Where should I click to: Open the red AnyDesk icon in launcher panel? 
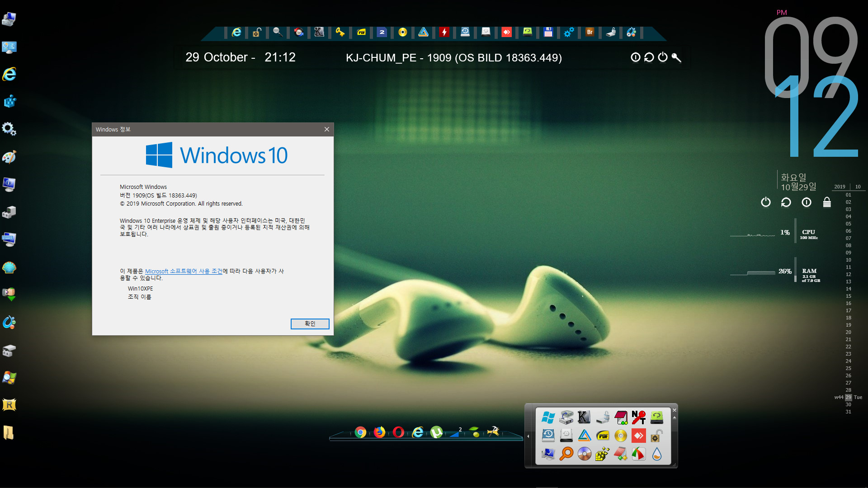[x=638, y=436]
